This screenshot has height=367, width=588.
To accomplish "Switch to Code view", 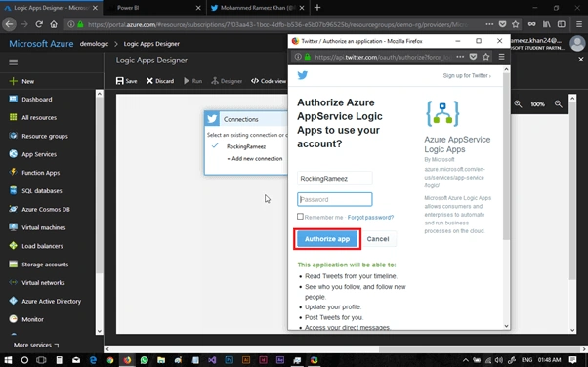I will [269, 81].
